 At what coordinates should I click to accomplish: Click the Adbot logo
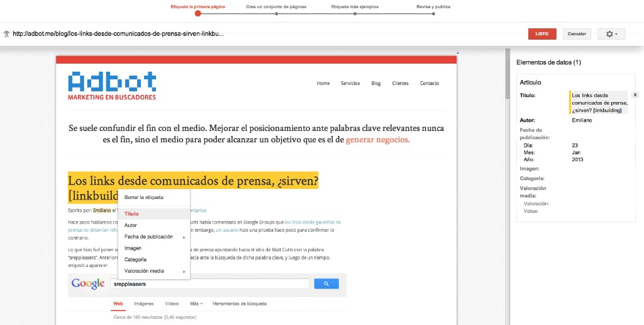tap(112, 86)
